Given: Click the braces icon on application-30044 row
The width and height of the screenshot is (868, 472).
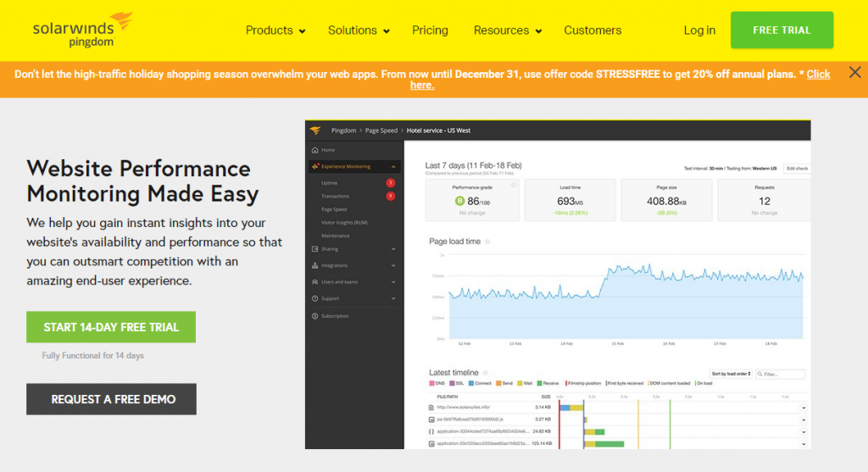Looking at the screenshot, I should tap(431, 431).
